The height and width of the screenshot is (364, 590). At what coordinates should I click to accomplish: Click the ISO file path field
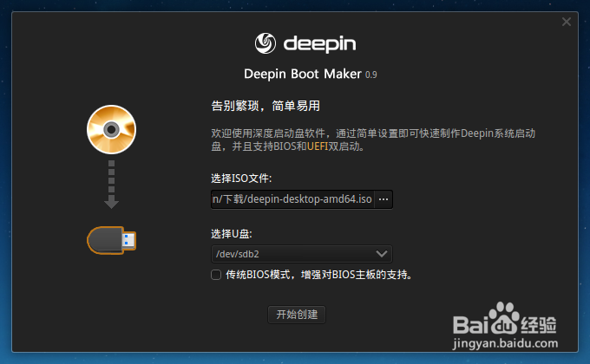pos(292,199)
